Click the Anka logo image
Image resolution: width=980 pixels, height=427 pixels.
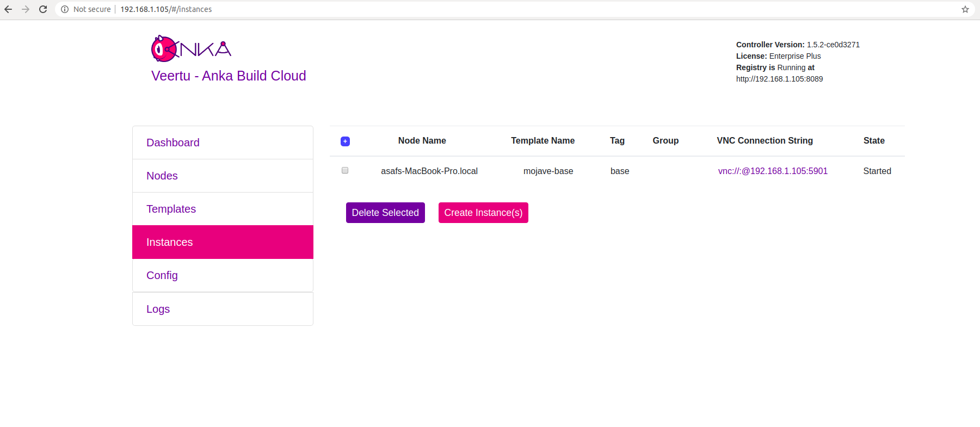[x=191, y=49]
